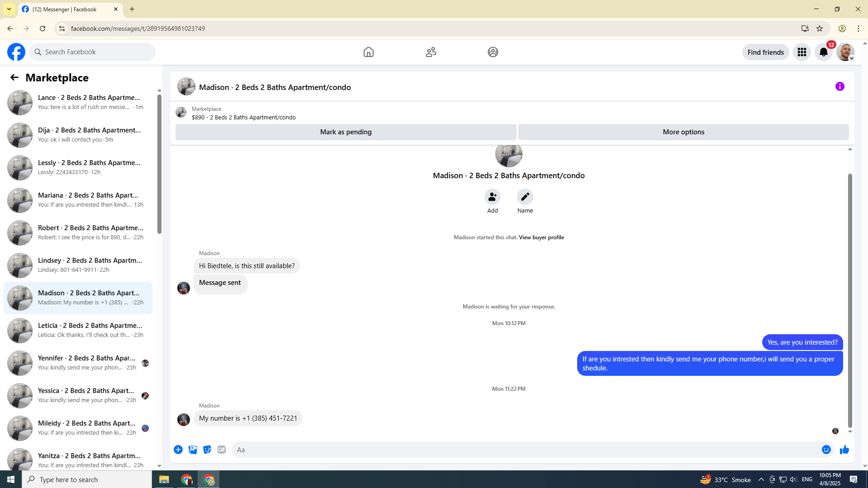Open the conversation information icon
The image size is (868, 488).
click(x=840, y=86)
